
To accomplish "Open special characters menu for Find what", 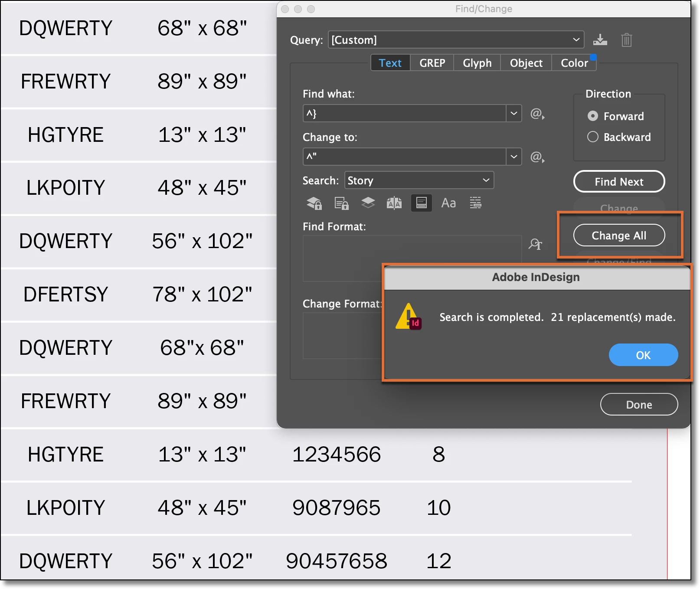I will [x=537, y=114].
